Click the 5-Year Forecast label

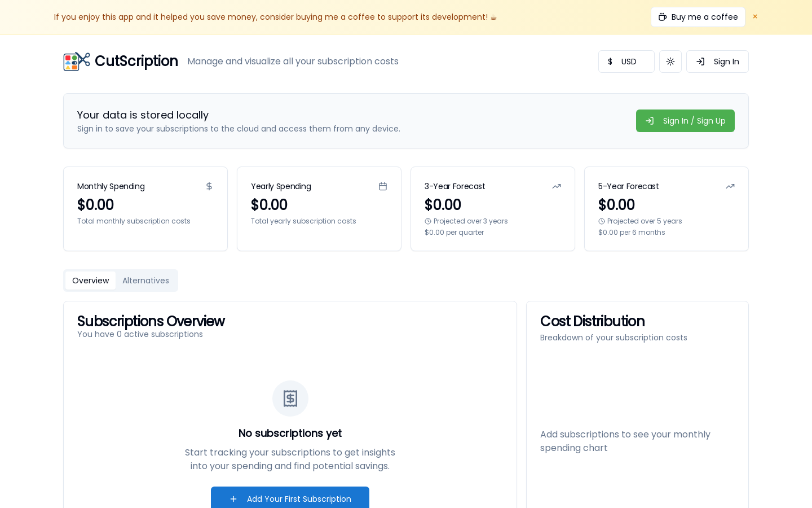pyautogui.click(x=628, y=186)
